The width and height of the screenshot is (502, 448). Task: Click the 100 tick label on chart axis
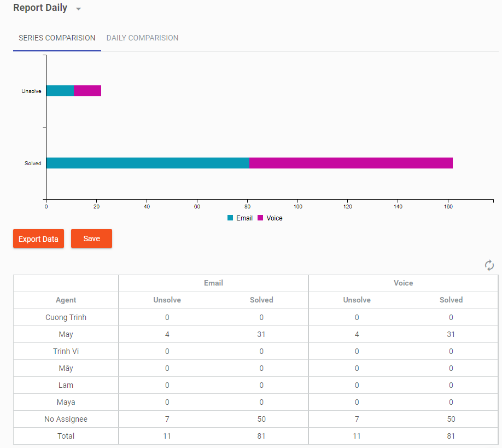pos(297,207)
